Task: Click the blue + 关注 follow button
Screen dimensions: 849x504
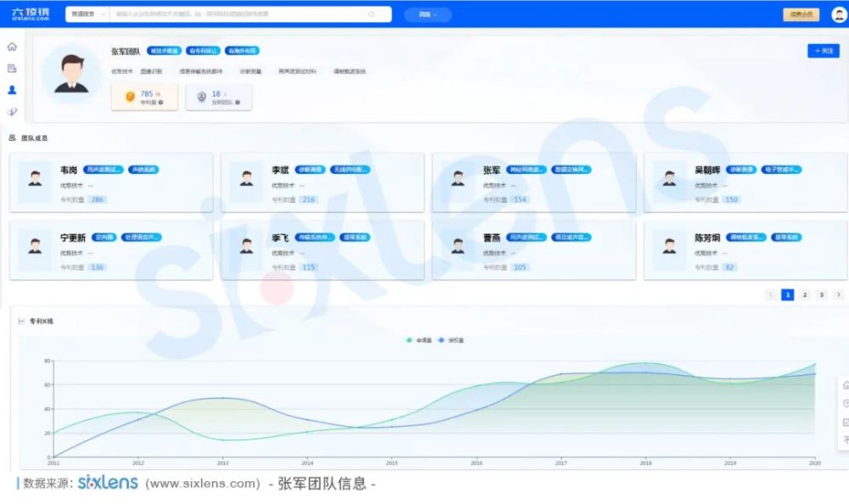Action: pyautogui.click(x=823, y=50)
